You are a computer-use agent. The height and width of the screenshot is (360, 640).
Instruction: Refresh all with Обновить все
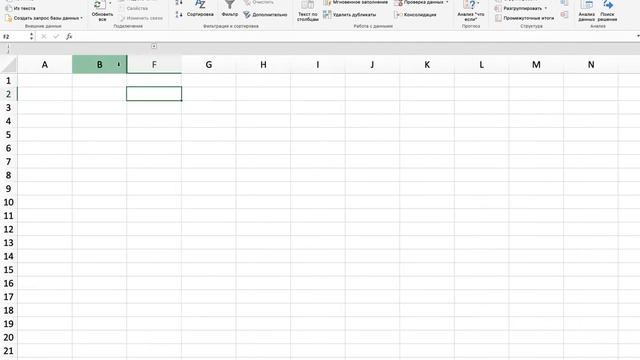click(102, 11)
